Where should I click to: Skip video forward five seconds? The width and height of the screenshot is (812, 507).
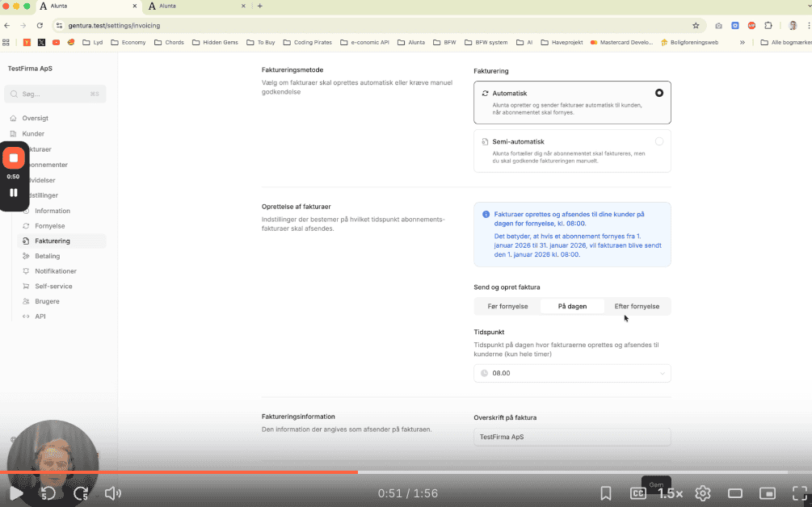[x=81, y=493]
